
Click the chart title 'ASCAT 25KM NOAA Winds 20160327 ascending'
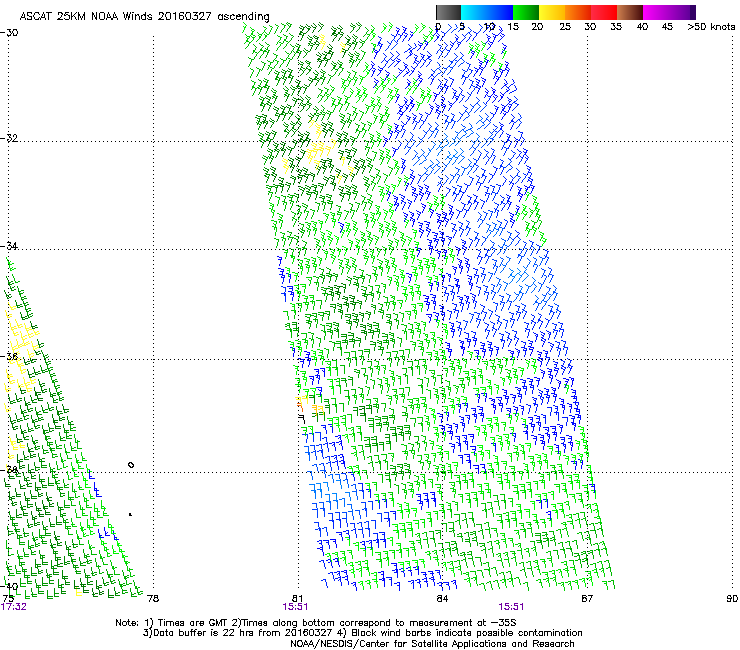coord(144,17)
